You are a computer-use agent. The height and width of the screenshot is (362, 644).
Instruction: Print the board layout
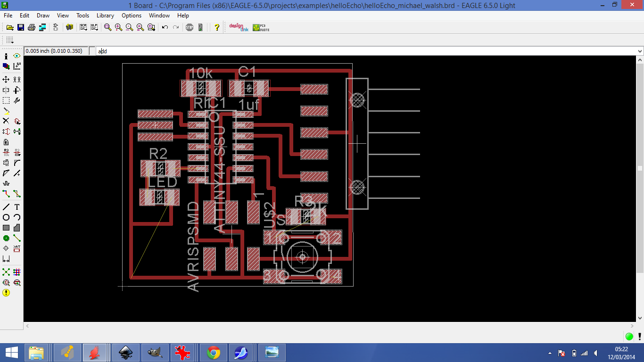(x=31, y=27)
